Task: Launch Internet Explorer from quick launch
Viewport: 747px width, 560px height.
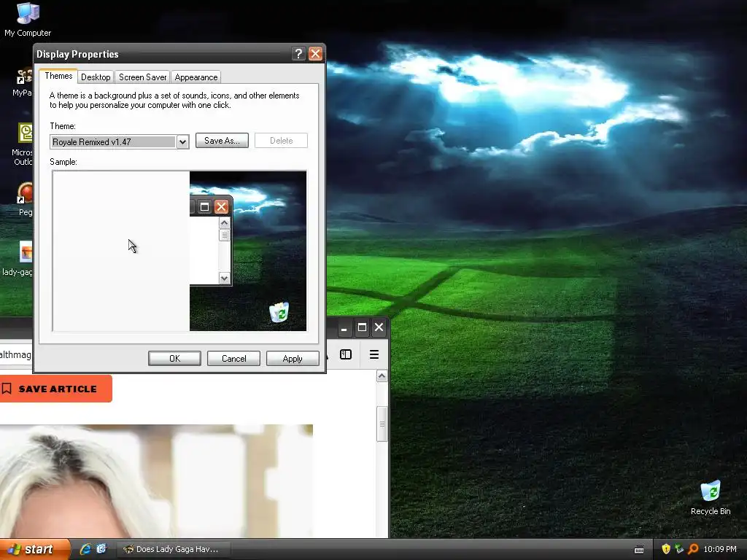Action: (x=86, y=549)
